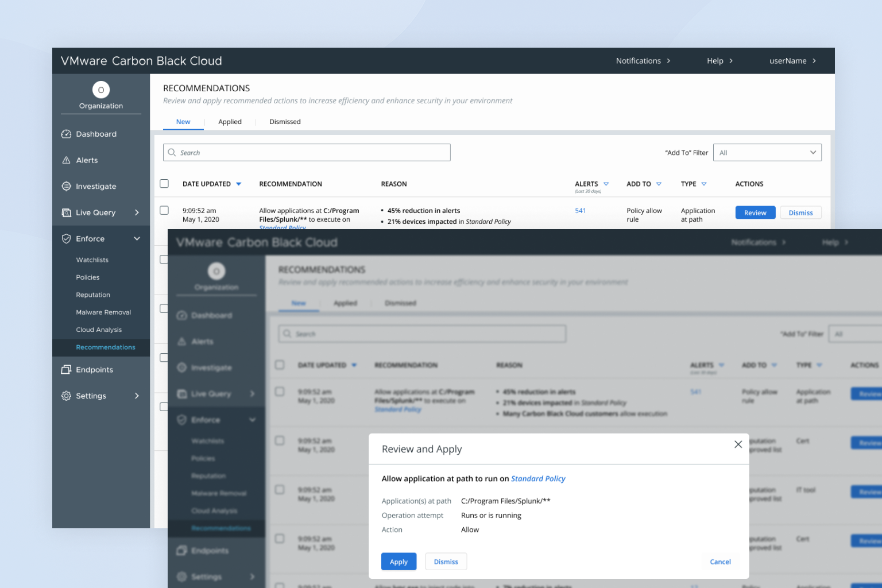
Task: Open Policies under Enforce in back window
Action: (88, 277)
